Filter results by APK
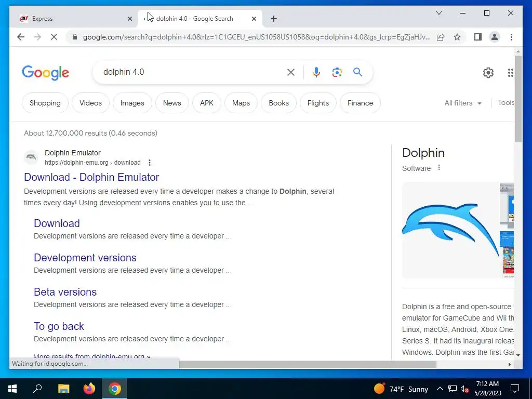 click(207, 103)
